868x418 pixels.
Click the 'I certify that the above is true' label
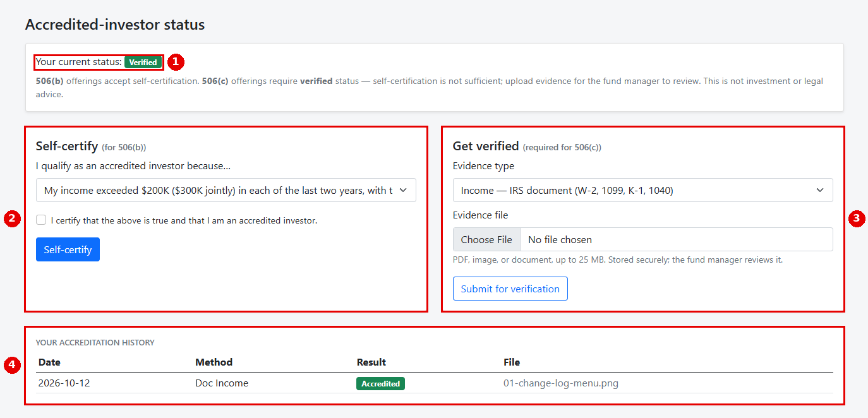coord(184,220)
